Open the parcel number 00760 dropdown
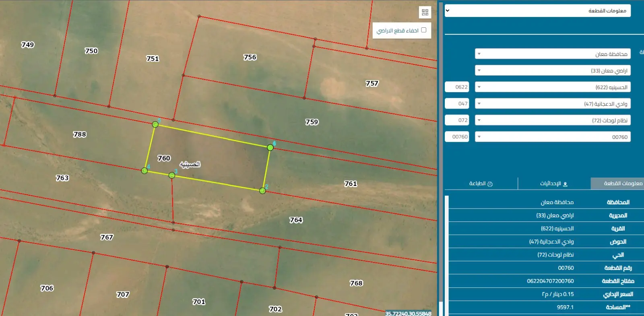 pyautogui.click(x=552, y=137)
